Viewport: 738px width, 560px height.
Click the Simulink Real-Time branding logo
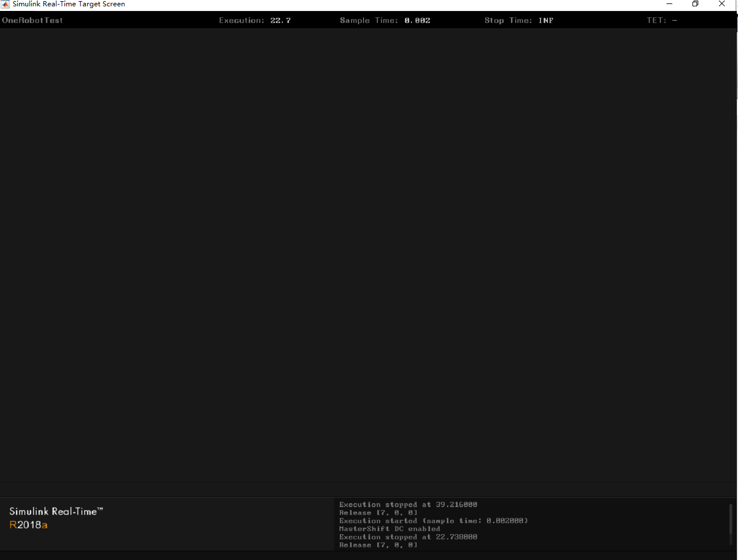[56, 511]
